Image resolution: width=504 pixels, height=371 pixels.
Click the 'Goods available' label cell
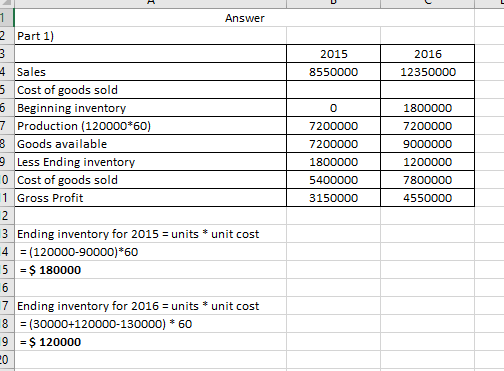coord(150,144)
